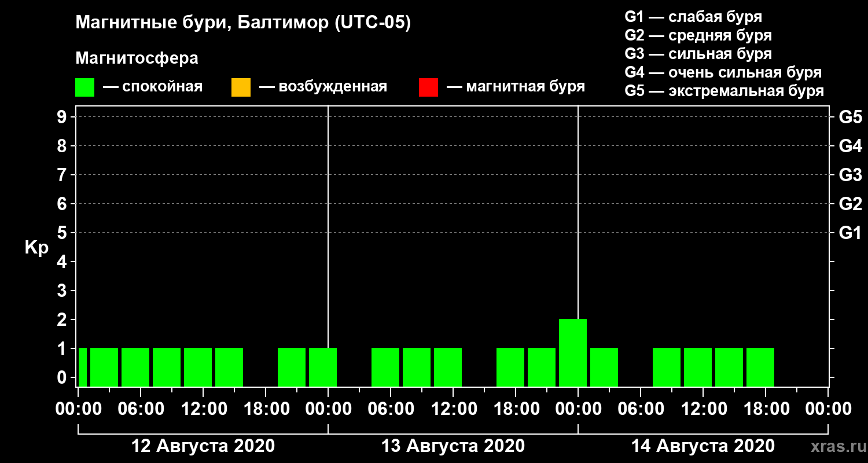The image size is (868, 463).
Task: Click the narrow first green bar at chart start
Action: [83, 367]
